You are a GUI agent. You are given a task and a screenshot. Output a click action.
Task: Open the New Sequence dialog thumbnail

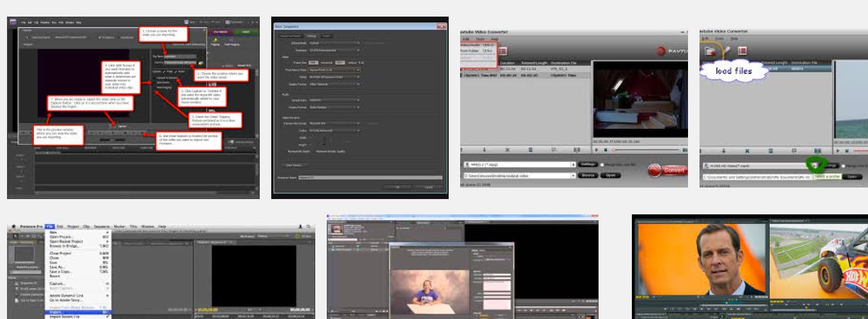click(360, 108)
